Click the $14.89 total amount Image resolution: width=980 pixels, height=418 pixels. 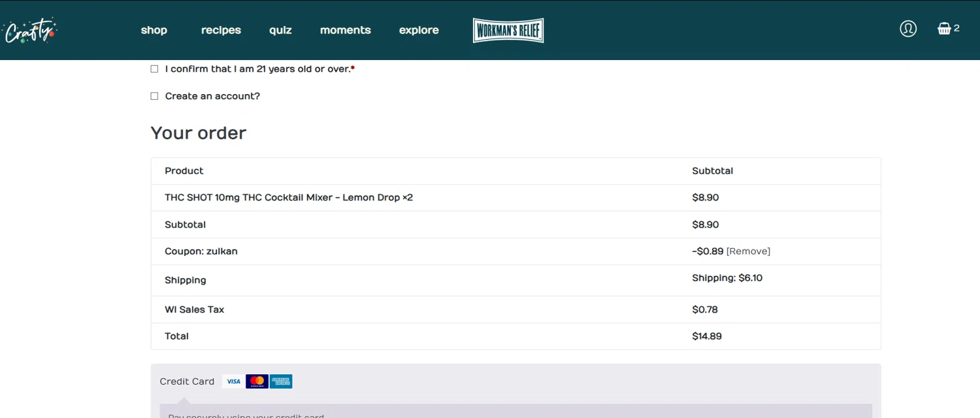pos(707,336)
